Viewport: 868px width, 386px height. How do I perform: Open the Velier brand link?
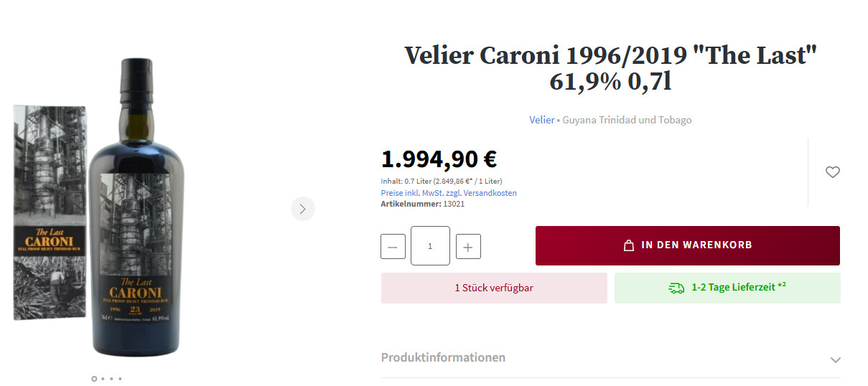click(541, 120)
